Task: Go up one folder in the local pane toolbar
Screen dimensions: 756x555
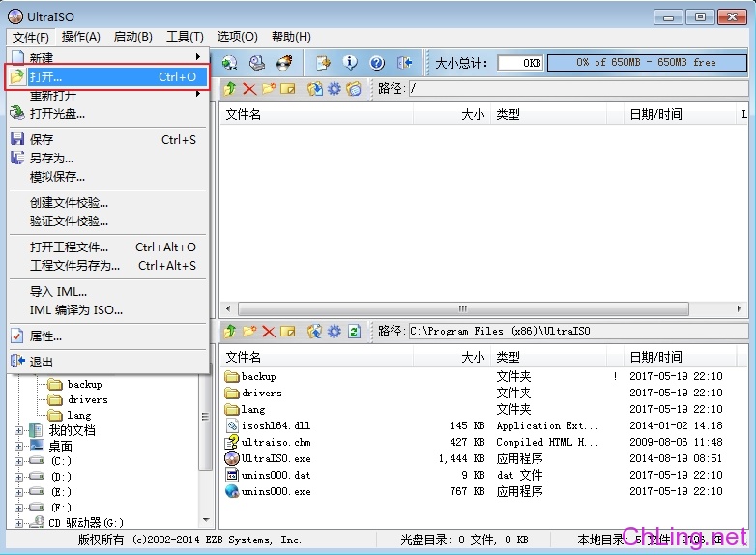Action: click(x=230, y=332)
